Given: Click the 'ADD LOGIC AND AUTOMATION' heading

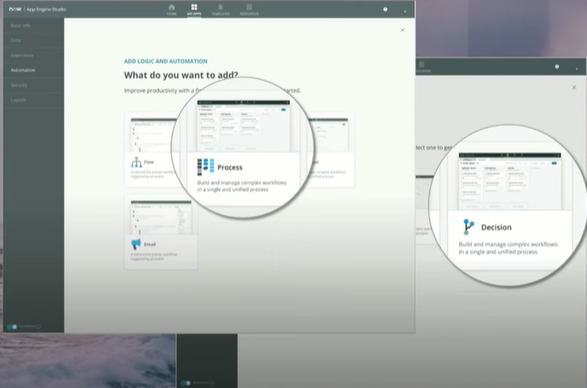Looking at the screenshot, I should pos(165,61).
